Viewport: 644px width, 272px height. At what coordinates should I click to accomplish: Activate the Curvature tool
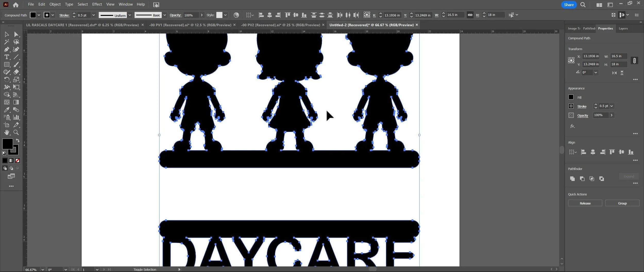tap(16, 49)
